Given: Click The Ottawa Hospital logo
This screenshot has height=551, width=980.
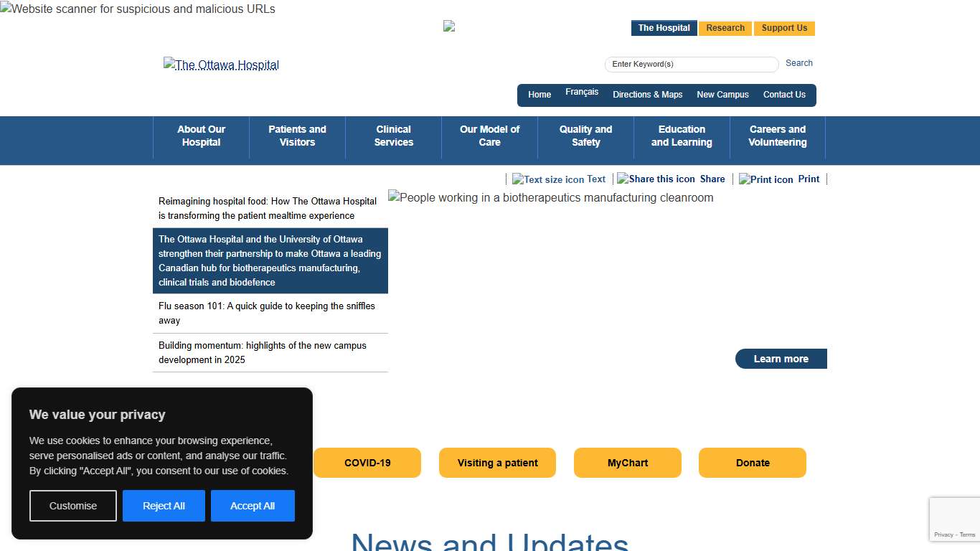Looking at the screenshot, I should [x=221, y=65].
